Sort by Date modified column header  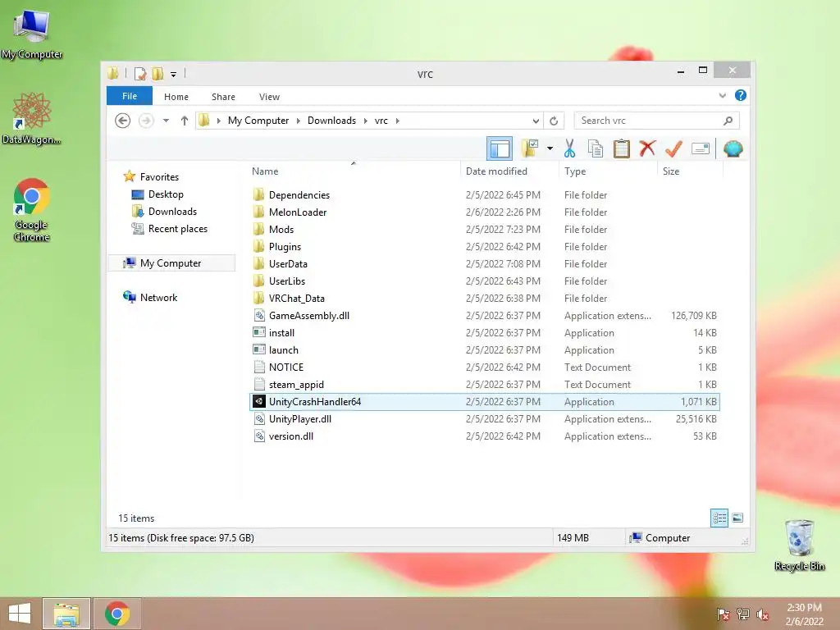pyautogui.click(x=509, y=171)
